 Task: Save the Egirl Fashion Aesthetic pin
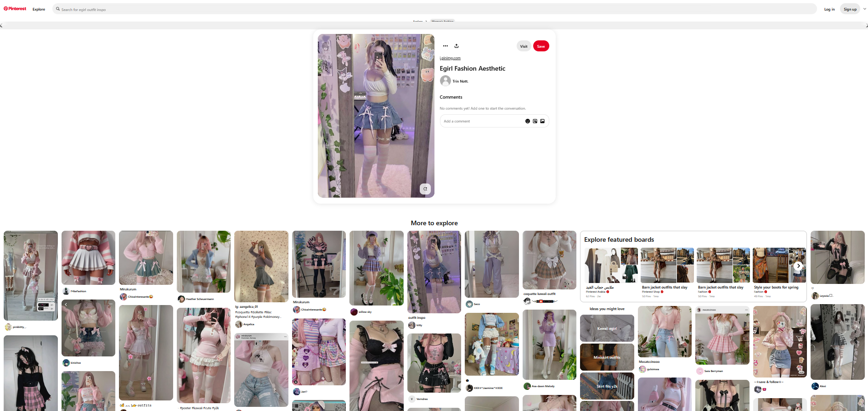541,46
